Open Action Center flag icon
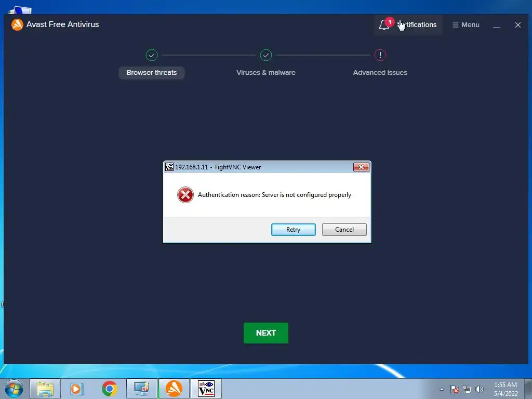 (455, 389)
